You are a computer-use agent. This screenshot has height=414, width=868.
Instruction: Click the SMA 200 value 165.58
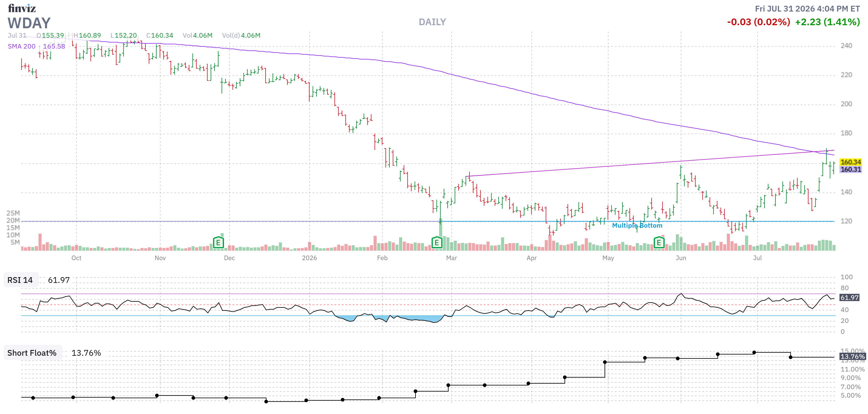pyautogui.click(x=54, y=46)
